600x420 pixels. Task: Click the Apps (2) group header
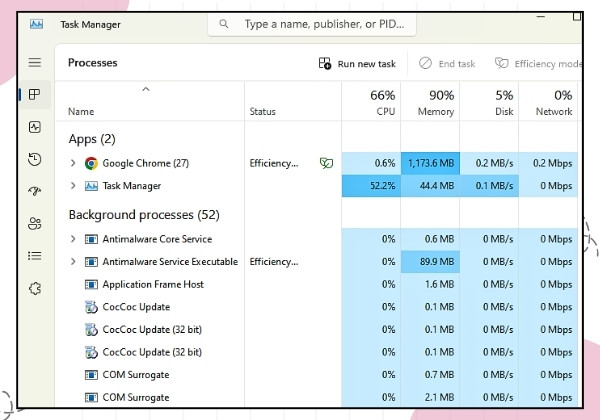click(x=92, y=139)
